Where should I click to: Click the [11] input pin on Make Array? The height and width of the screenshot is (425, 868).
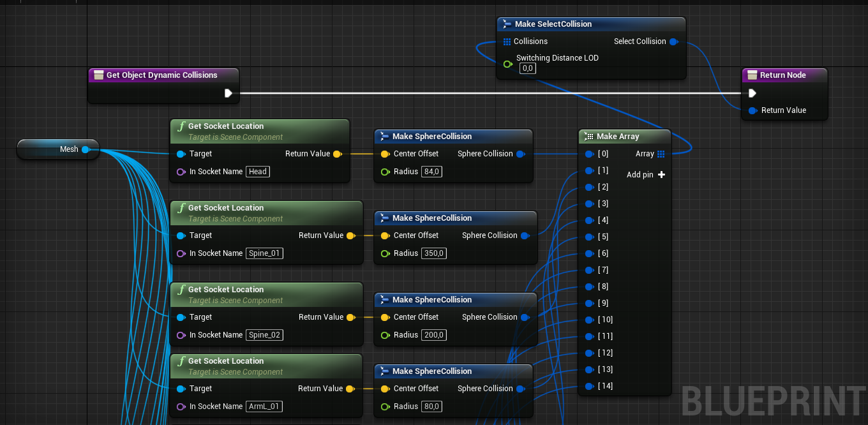(x=589, y=336)
